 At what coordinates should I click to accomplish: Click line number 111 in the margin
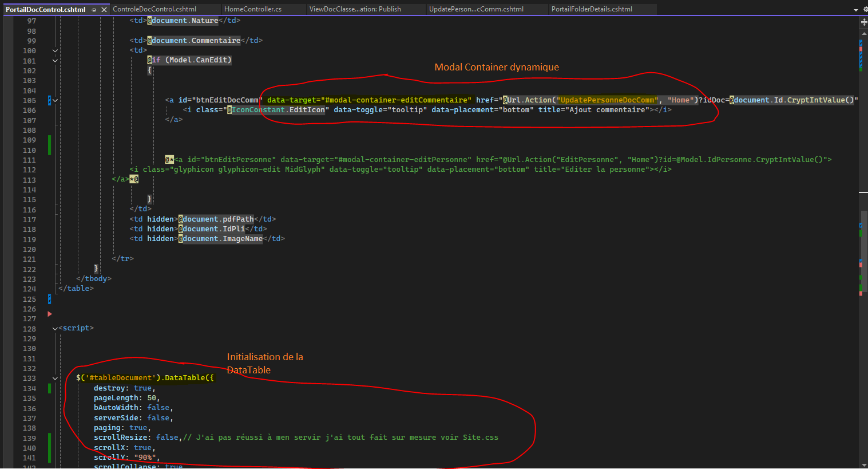click(x=29, y=160)
